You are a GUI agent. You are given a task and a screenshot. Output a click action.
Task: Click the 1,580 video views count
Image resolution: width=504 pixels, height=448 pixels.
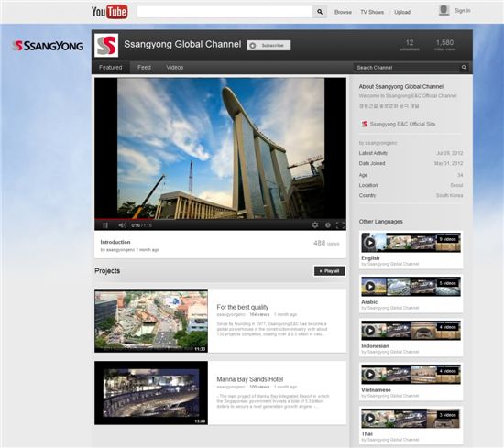444,45
